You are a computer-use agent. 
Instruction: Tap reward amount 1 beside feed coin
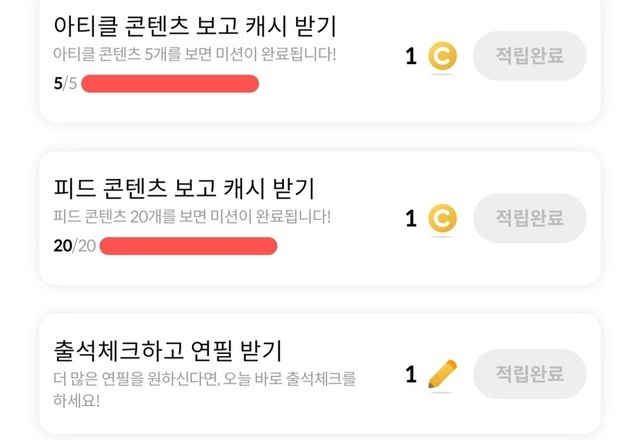[x=411, y=218]
